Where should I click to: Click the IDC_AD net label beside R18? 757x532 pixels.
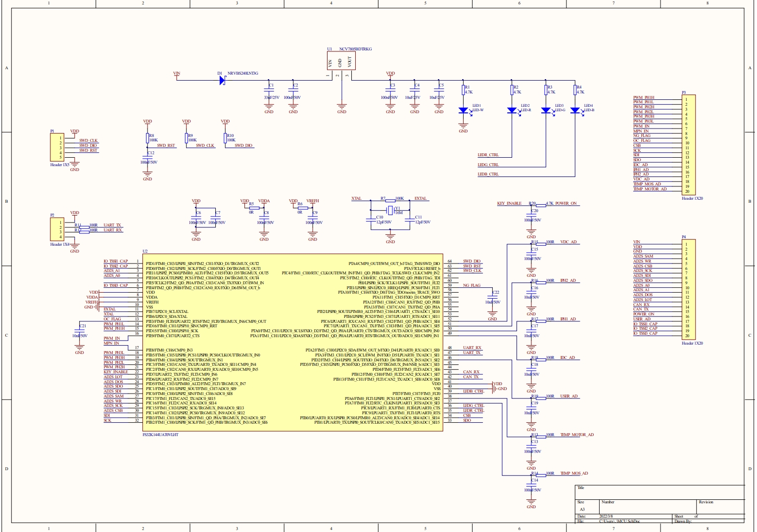coord(568,357)
